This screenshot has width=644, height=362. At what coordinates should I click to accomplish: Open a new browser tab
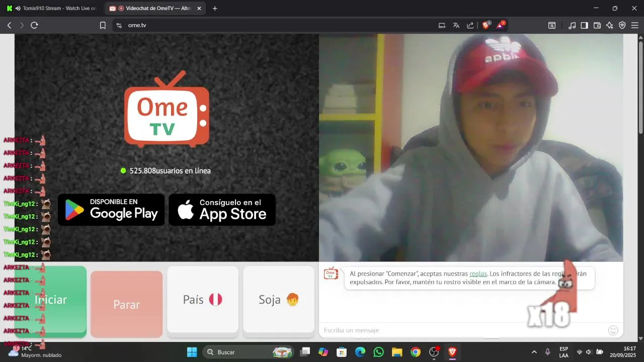(215, 9)
